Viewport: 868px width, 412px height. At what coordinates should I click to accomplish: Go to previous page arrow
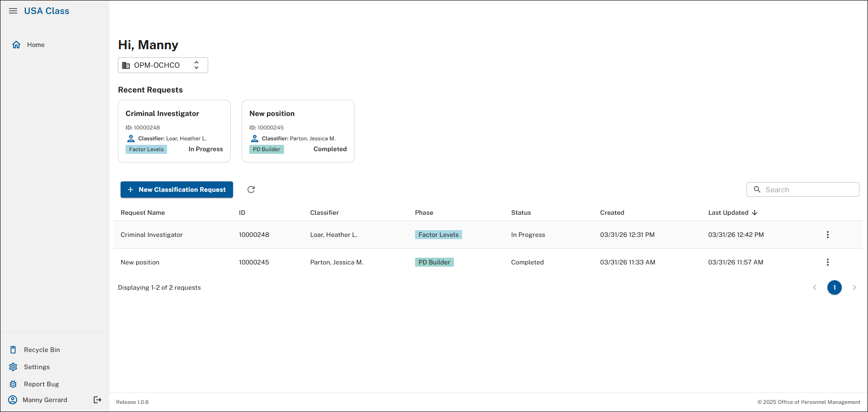(815, 287)
